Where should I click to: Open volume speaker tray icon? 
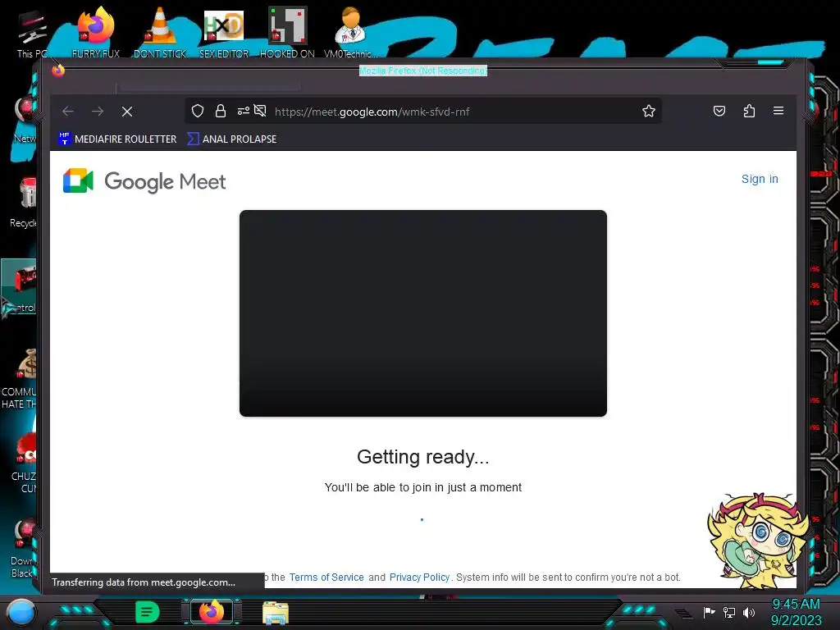[x=748, y=612]
